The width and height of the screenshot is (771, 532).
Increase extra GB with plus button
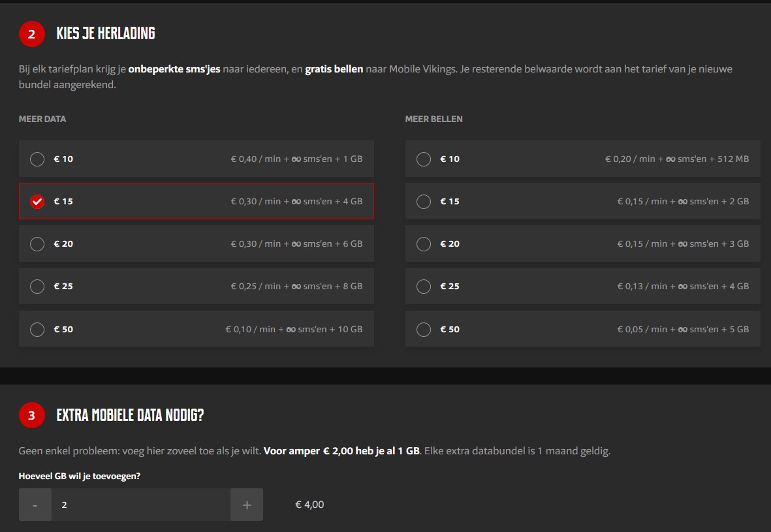point(247,505)
